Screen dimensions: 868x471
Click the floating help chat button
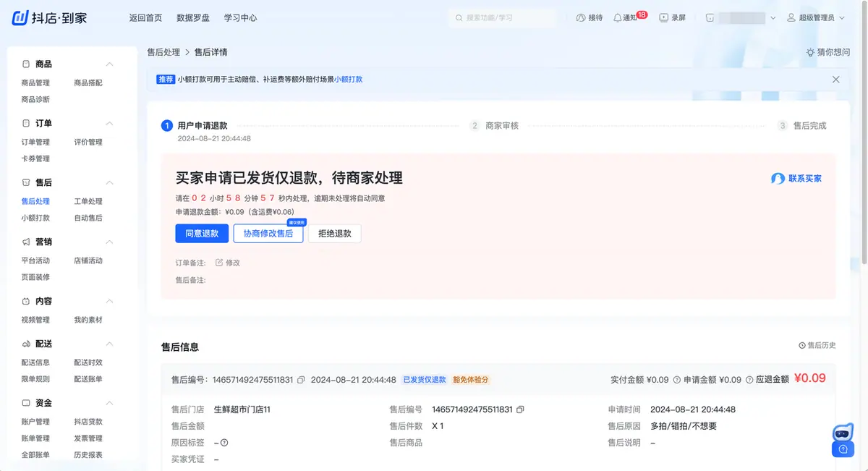point(843,449)
